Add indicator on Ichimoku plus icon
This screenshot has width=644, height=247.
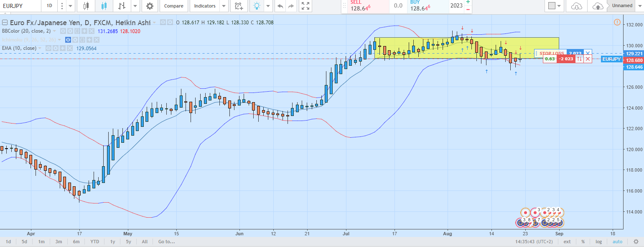pos(90,40)
